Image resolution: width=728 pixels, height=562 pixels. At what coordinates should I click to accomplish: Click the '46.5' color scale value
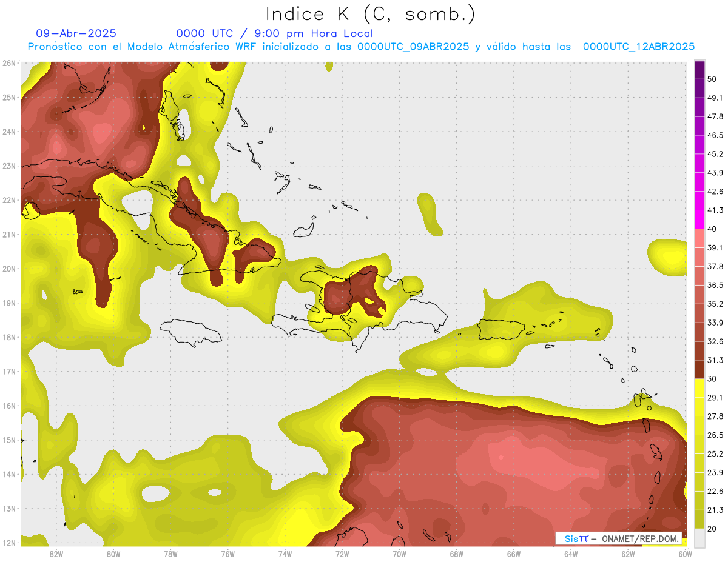715,135
